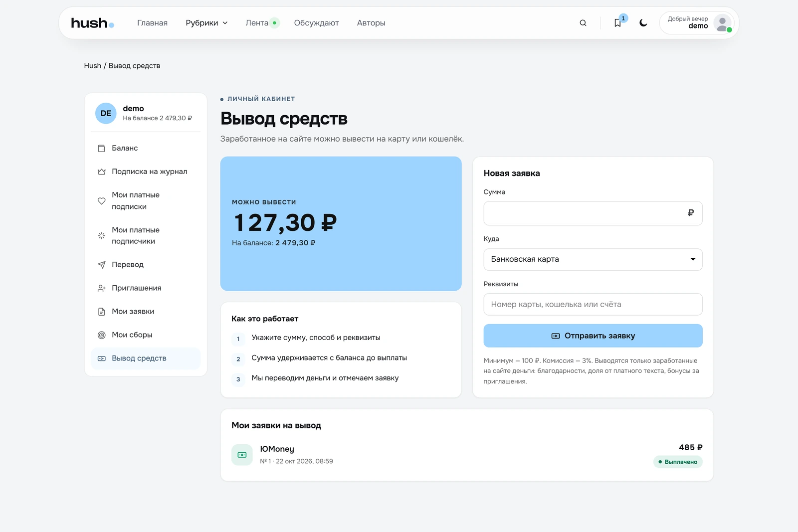Open Мои платные подписчики sidebar item

(x=146, y=235)
